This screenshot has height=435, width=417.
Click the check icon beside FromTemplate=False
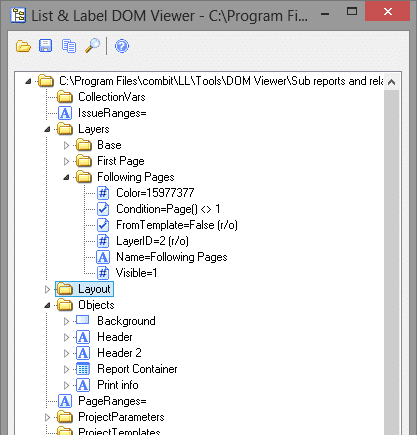coord(103,225)
